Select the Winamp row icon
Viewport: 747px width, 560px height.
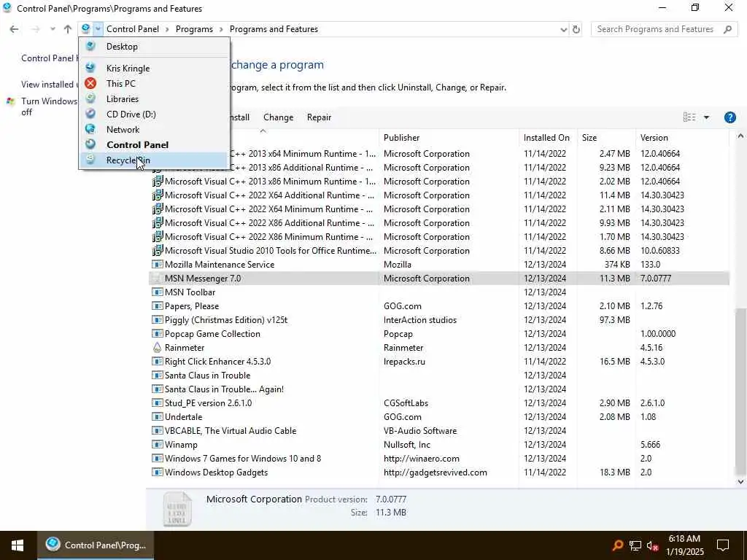click(x=158, y=444)
